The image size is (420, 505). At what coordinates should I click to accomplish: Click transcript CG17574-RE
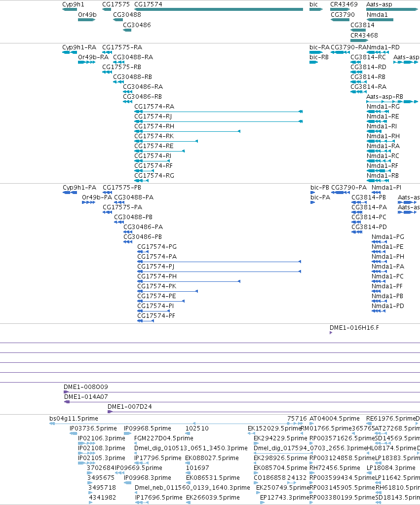click(x=159, y=151)
